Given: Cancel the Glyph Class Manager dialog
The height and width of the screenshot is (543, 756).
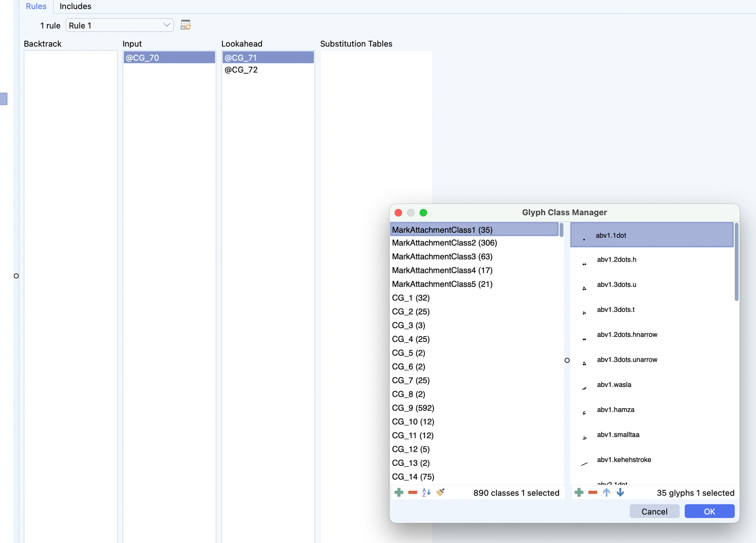Looking at the screenshot, I should click(654, 511).
